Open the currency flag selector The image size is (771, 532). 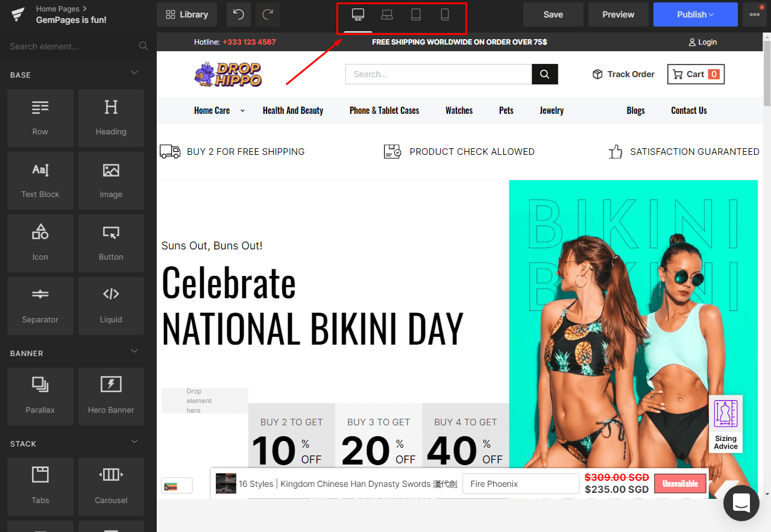[177, 486]
